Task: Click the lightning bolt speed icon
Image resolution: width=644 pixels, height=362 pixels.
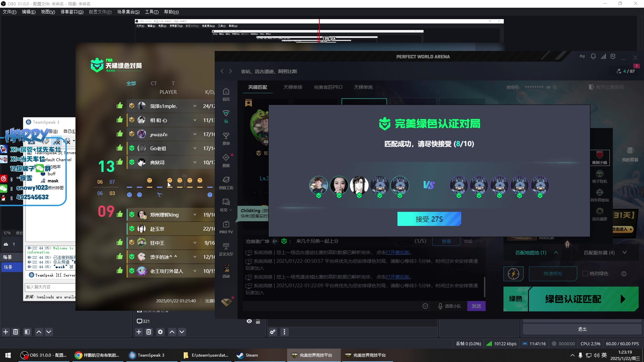Action: click(x=514, y=274)
